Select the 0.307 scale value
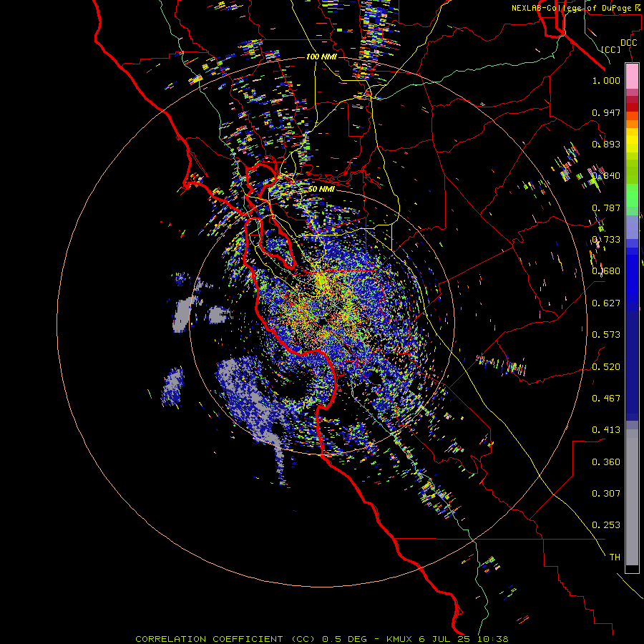This screenshot has height=644, width=644. coord(606,494)
